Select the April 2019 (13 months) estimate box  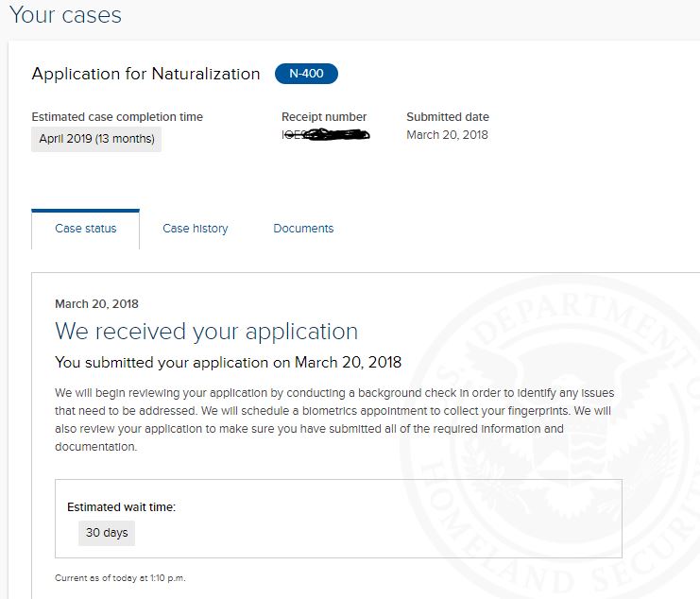tap(96, 139)
